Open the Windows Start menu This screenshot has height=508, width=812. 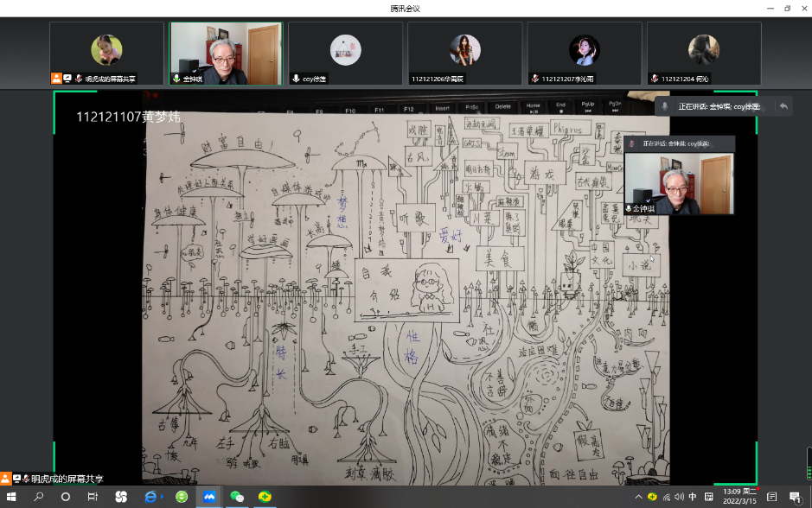11,497
